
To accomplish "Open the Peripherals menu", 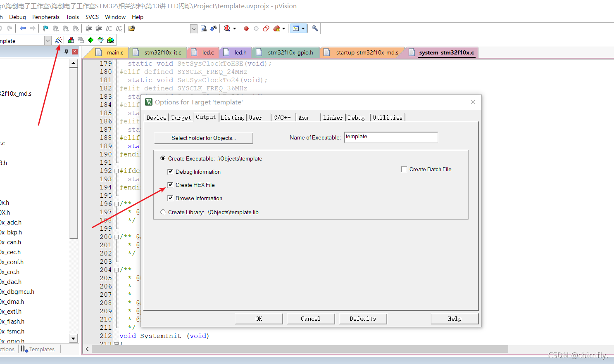I will pyautogui.click(x=46, y=17).
